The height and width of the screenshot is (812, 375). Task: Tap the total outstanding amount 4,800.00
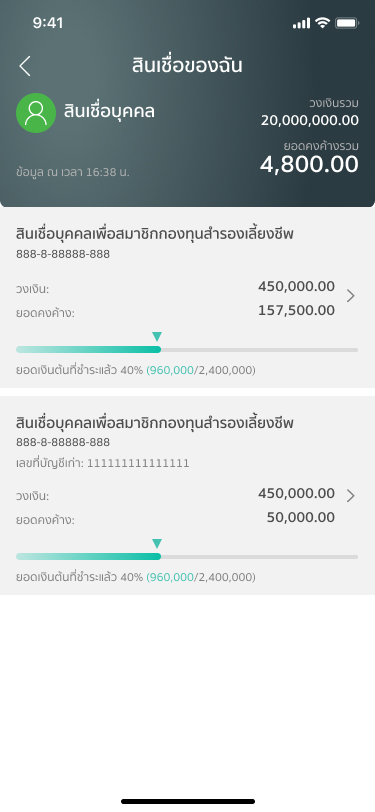coord(309,164)
